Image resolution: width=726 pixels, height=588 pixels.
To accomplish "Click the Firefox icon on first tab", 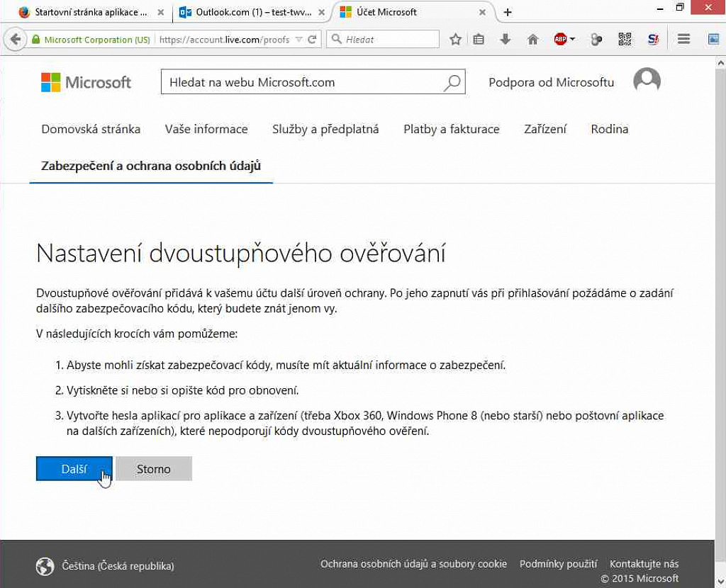I will pos(24,13).
